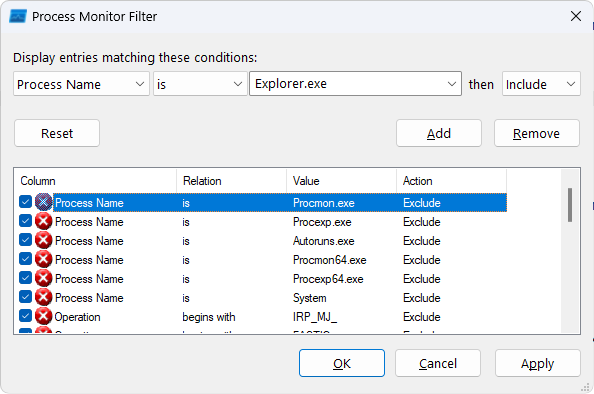Screen dimensions: 594x394
Task: Click the Process Monitor title bar icon
Action: coord(17,17)
